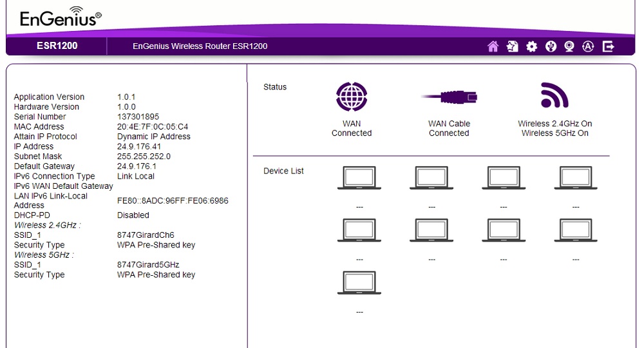Click the WAN Cable plug icon
Screen dimensions: 644x348
449,97
